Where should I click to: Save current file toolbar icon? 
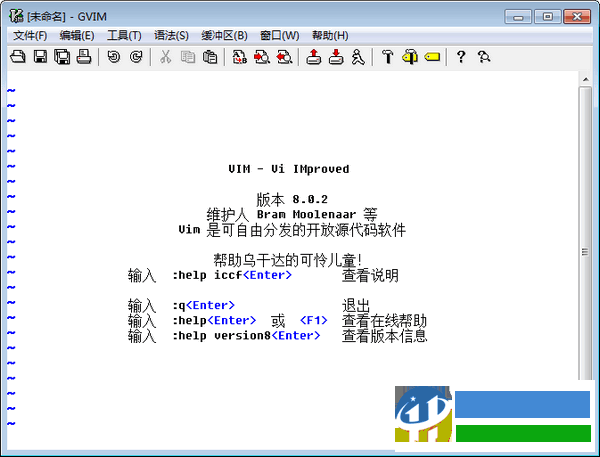(x=40, y=57)
